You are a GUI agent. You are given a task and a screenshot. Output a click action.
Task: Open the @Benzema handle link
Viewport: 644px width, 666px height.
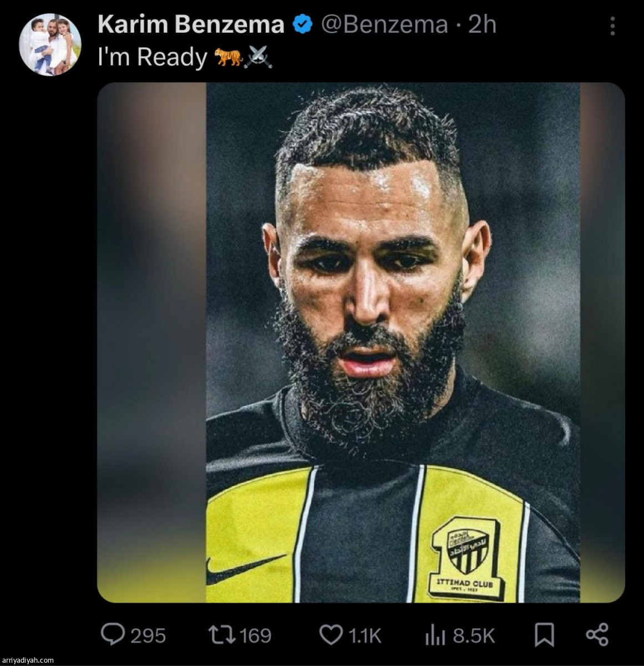[x=384, y=25]
